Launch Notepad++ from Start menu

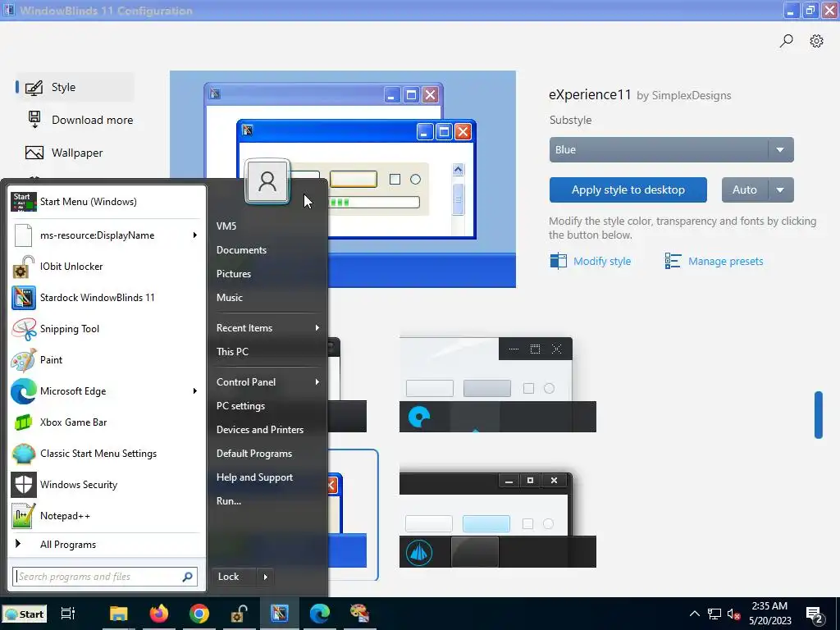[106, 515]
